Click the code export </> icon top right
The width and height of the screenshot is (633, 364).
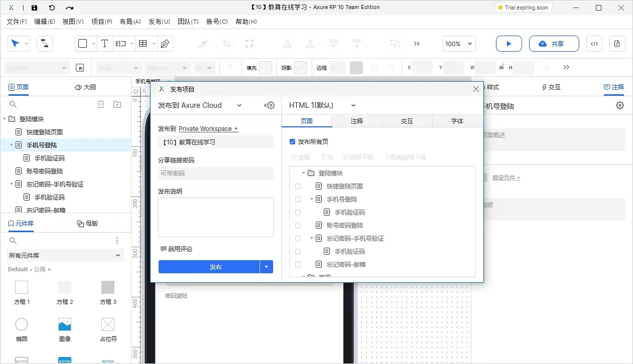pos(594,44)
